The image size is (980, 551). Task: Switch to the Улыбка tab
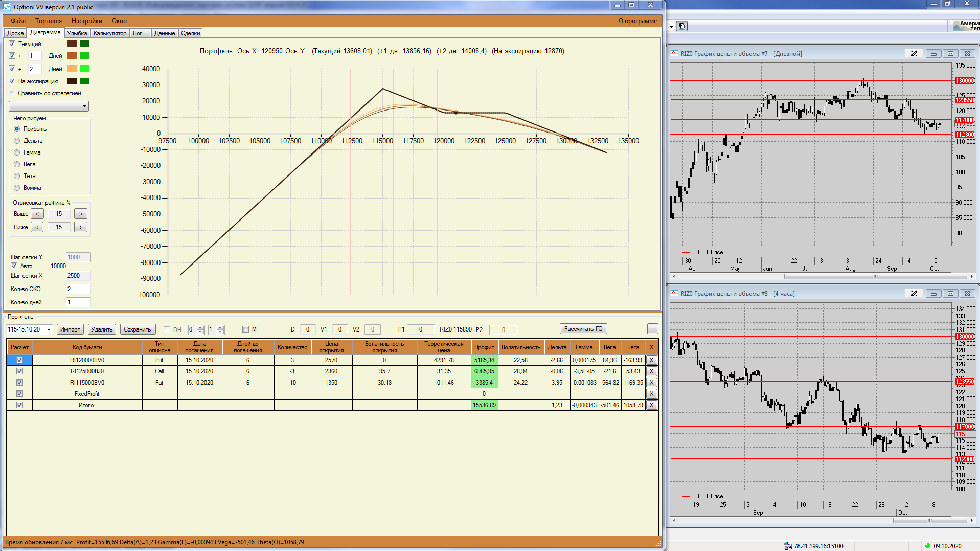click(77, 33)
